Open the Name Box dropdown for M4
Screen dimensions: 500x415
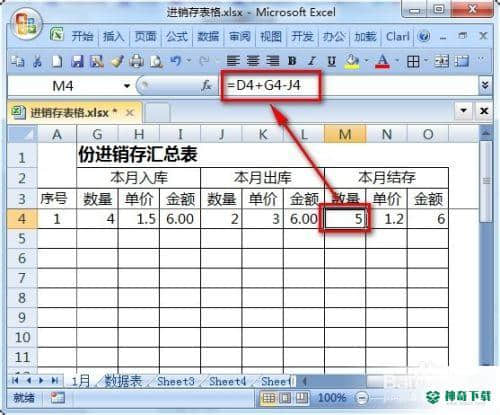click(127, 86)
